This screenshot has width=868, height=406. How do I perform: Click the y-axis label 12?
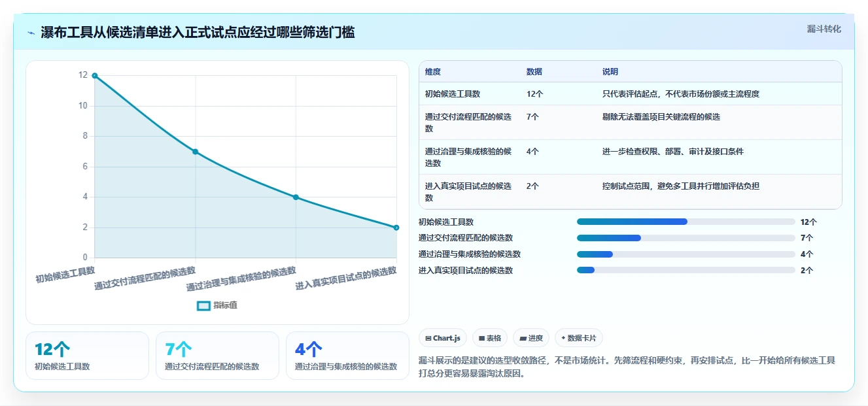click(83, 75)
